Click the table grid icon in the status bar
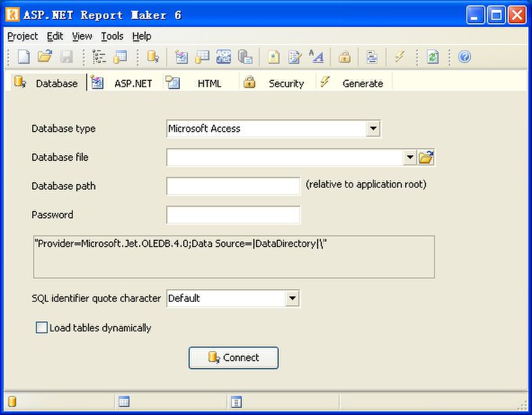Viewport: 532px width, 415px height. (x=124, y=402)
